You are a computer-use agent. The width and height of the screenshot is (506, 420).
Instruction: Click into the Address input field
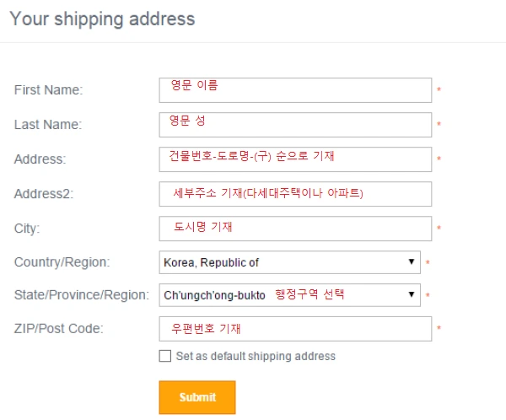click(295, 159)
